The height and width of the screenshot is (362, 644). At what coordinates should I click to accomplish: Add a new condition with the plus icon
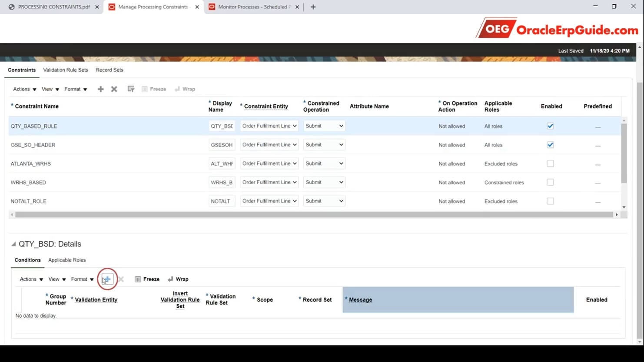(107, 279)
